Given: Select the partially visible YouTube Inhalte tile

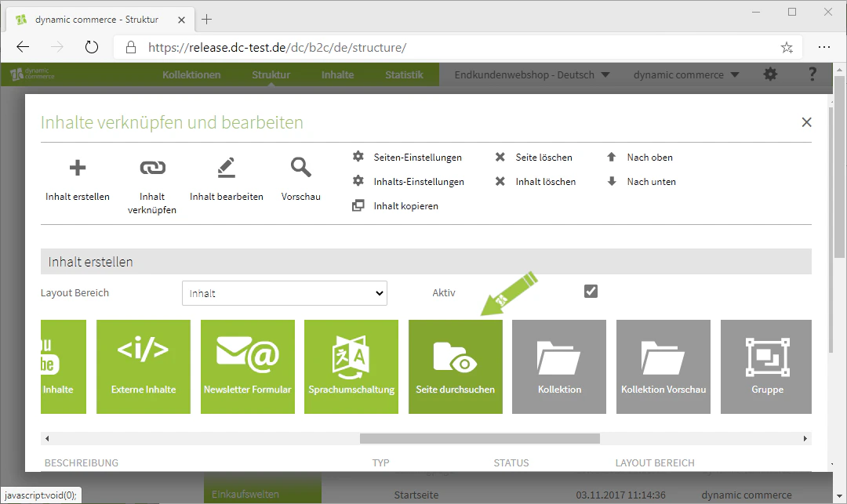Looking at the screenshot, I should pos(64,367).
